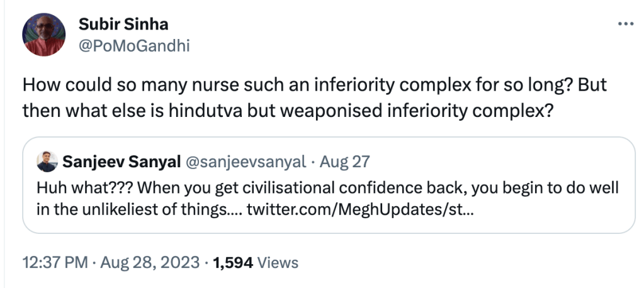The width and height of the screenshot is (644, 288).
Task: Open Subir Sinha display name link
Action: click(123, 25)
